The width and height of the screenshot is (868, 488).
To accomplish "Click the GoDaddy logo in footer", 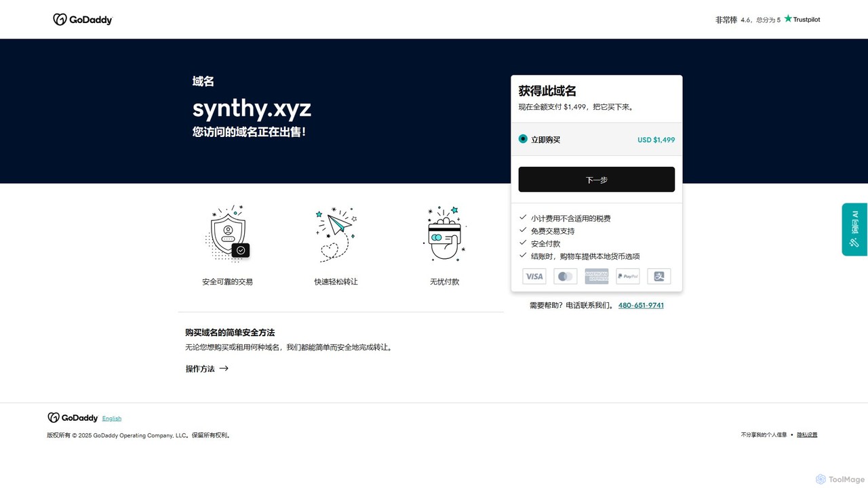I will coord(73,418).
